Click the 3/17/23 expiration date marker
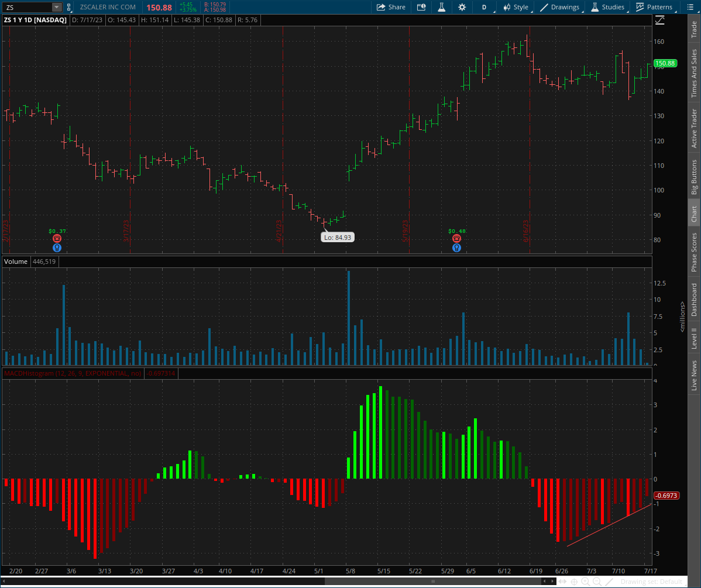This screenshot has width=701, height=588. tap(126, 231)
